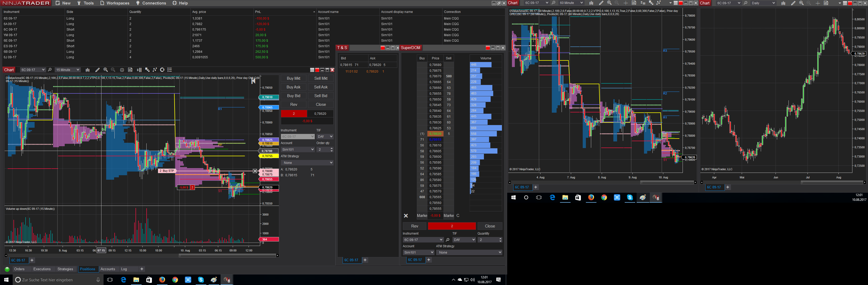Click horizontal scrollbar of 15 Minute chart
The image size is (868, 285).
(x=227, y=256)
